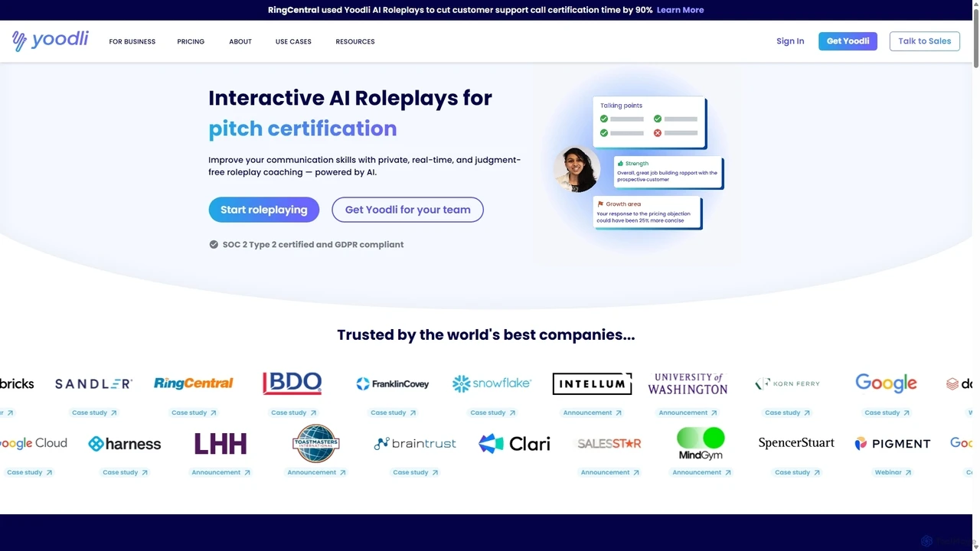Viewport: 980px width, 551px height.
Task: Start roleplaying from the hero section
Action: [264, 210]
